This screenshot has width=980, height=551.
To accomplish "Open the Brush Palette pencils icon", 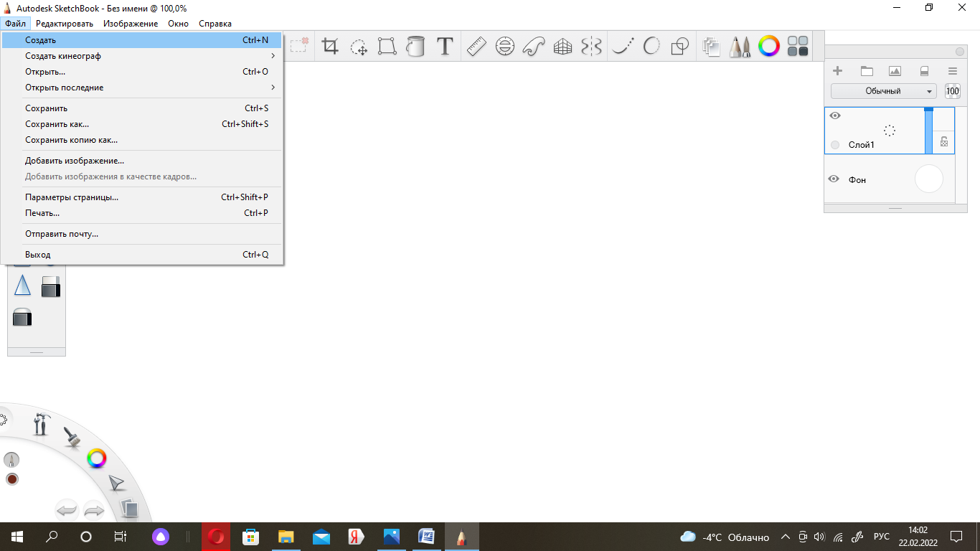I will pos(740,47).
